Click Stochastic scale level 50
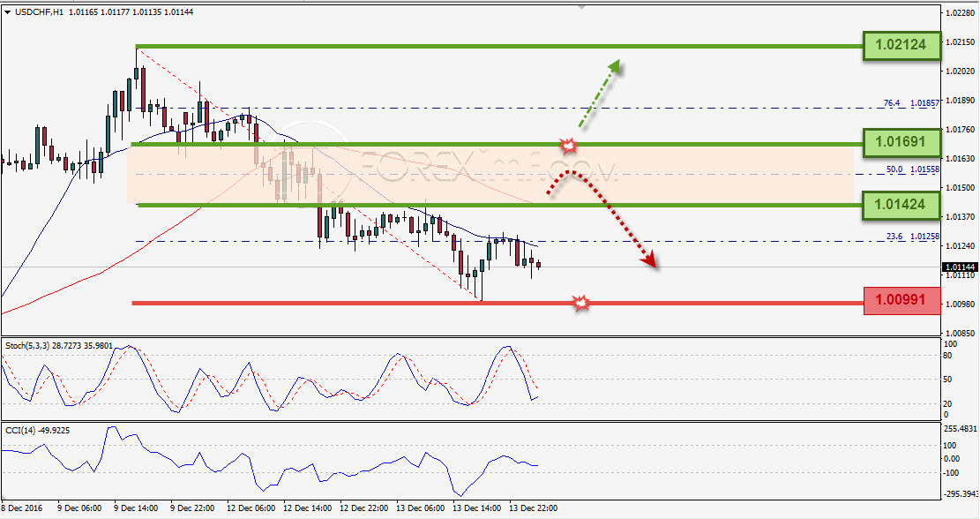This screenshot has height=519, width=980. point(947,380)
